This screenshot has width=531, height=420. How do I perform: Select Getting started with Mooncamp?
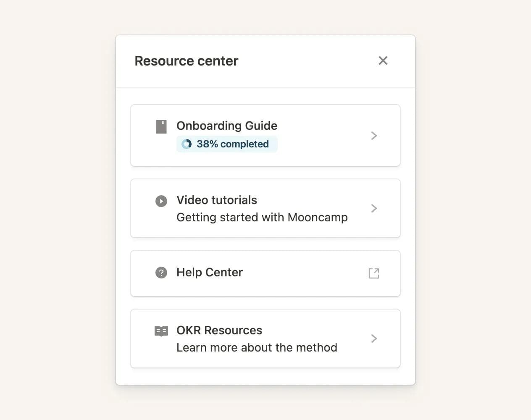(262, 217)
